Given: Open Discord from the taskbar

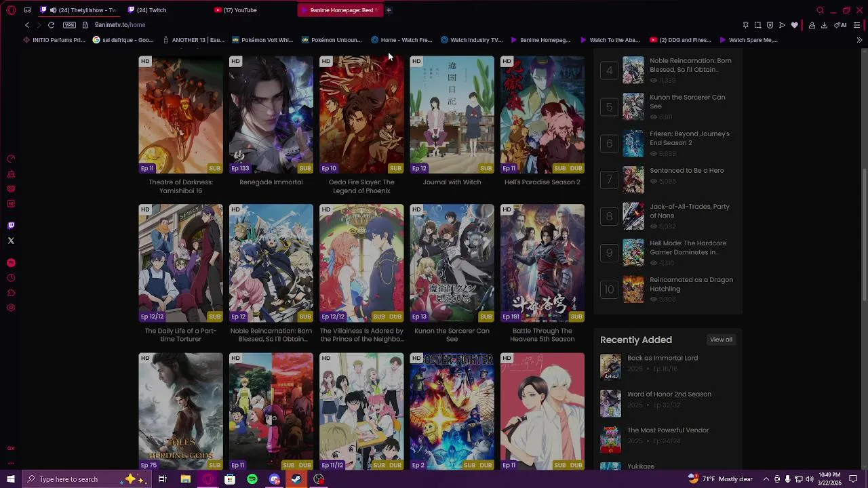Looking at the screenshot, I should click(x=274, y=479).
